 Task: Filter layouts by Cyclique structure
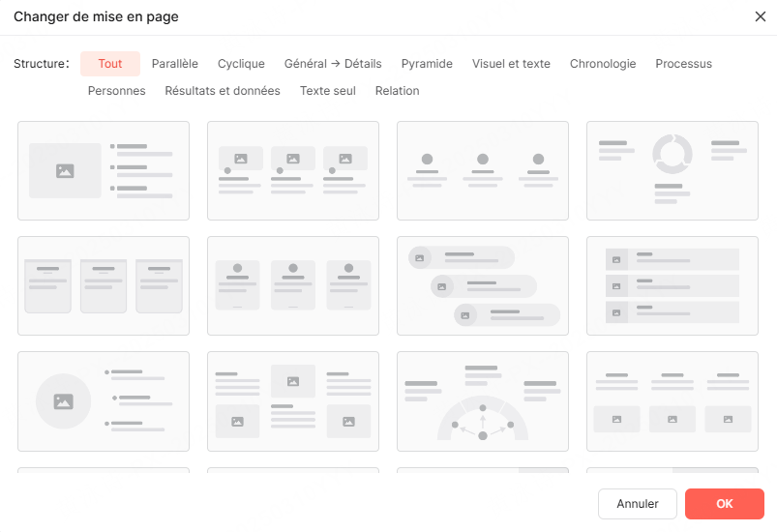click(241, 64)
